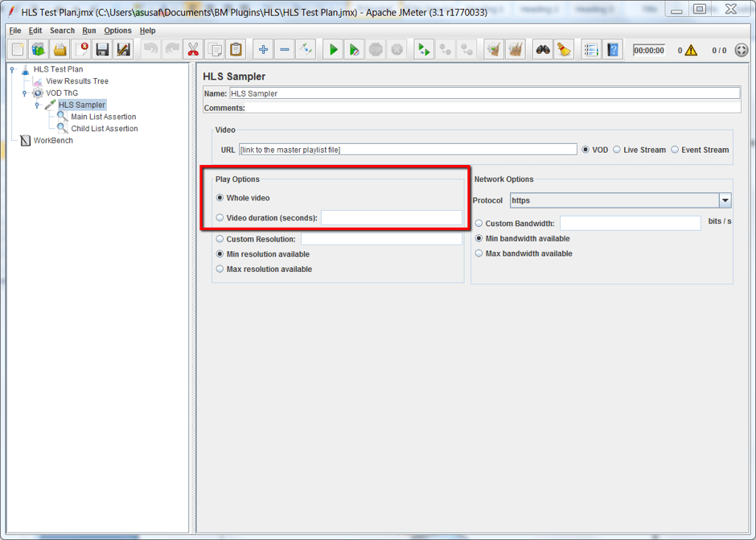Click the Custom Bandwidth input field

click(631, 223)
